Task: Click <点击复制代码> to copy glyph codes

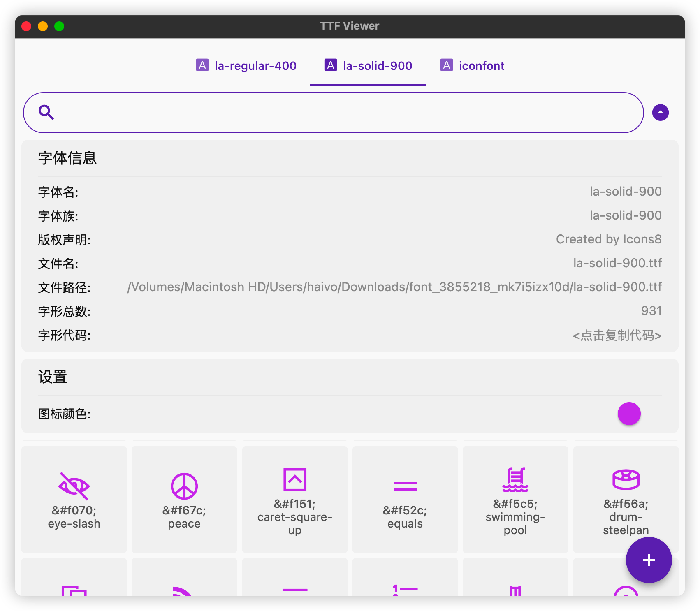Action: [x=617, y=336]
